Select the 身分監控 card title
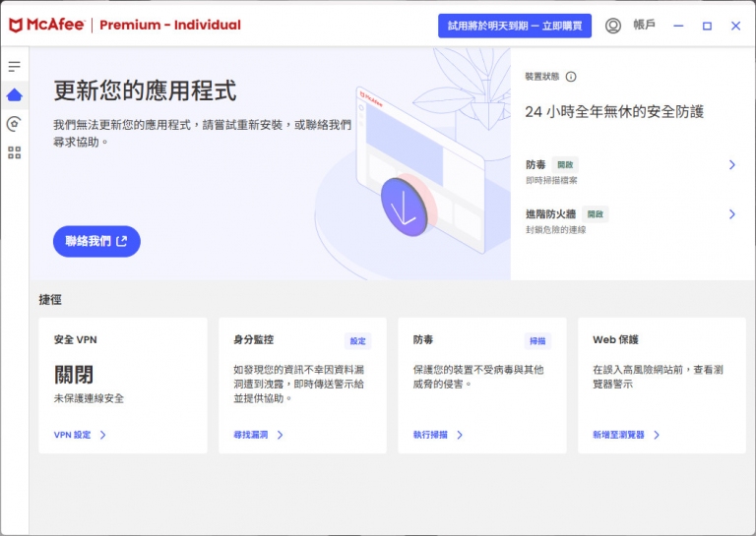 [254, 339]
